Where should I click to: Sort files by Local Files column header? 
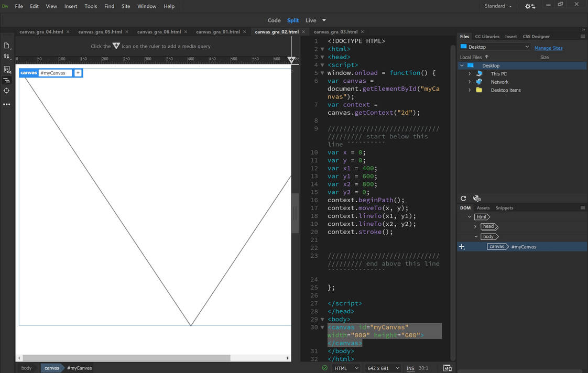pos(471,57)
